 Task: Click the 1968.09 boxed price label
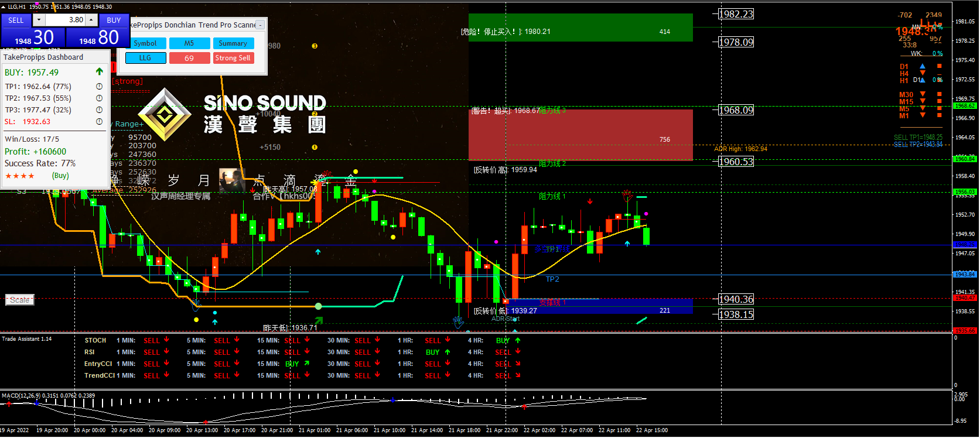[736, 110]
